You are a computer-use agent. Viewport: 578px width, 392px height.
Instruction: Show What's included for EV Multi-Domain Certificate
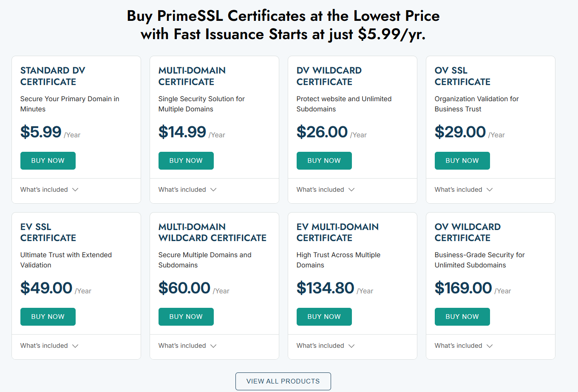[x=326, y=346]
